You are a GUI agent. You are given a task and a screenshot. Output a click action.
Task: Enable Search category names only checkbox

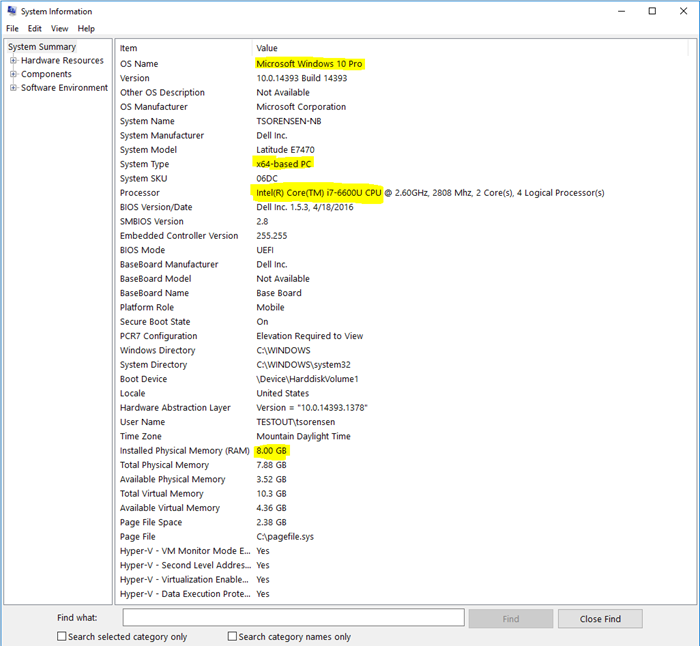[232, 636]
